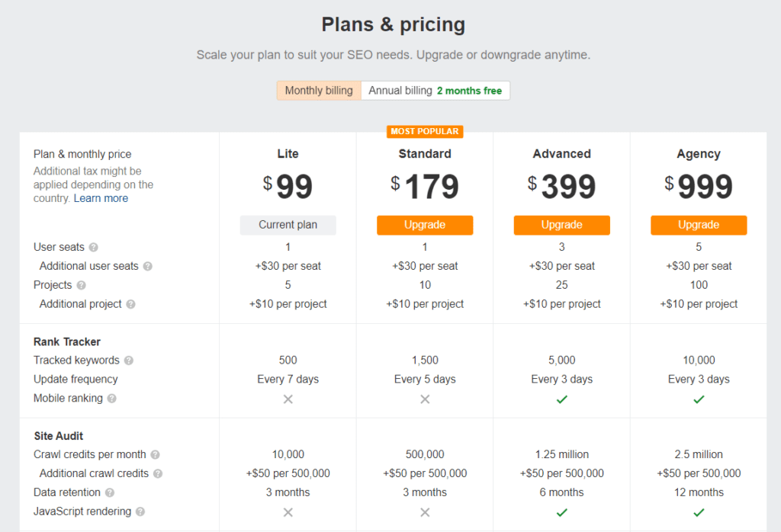Upgrade to the Standard plan
Image resolution: width=781 pixels, height=532 pixels.
[425, 225]
